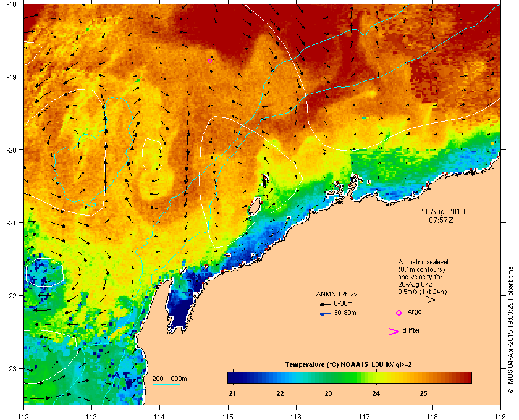Click the longitude axis label 116
The image size is (519, 420).
tap(296, 417)
